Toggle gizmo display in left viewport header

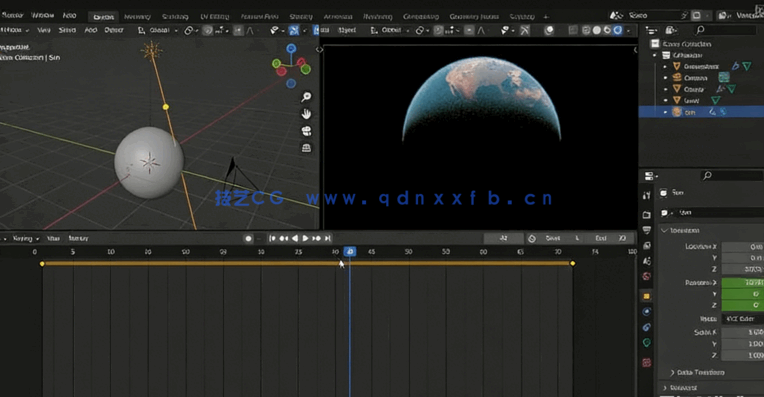[294, 31]
